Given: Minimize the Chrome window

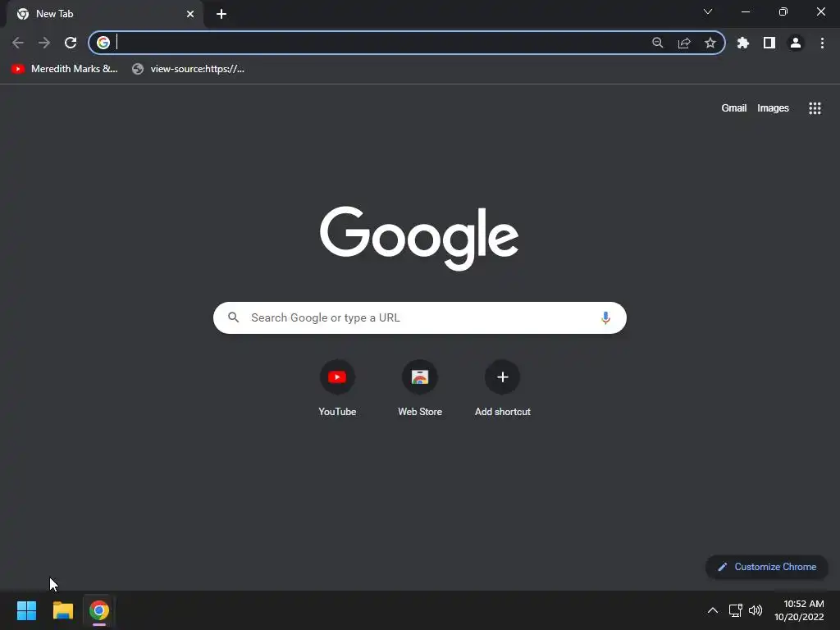Looking at the screenshot, I should (x=746, y=11).
